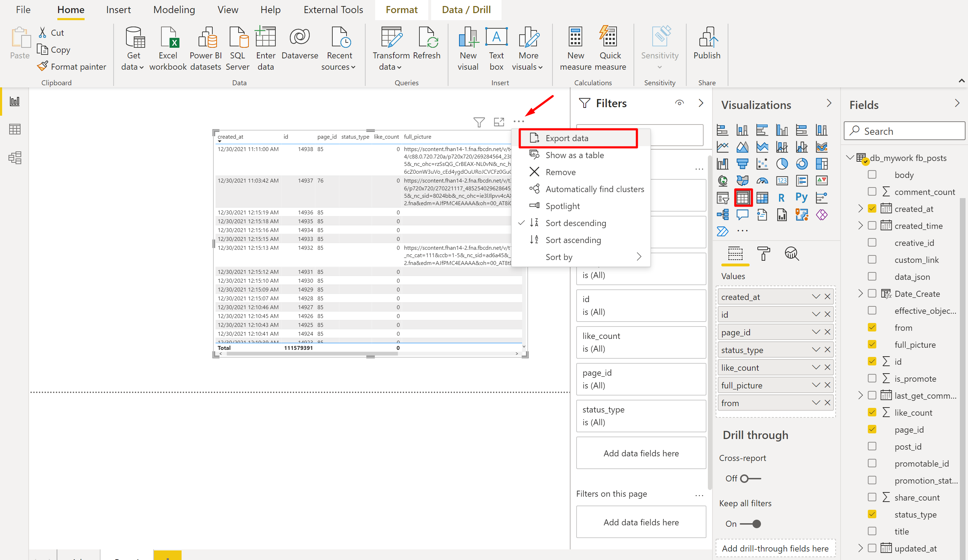Switch to Report view in left sidebar

[15, 101]
